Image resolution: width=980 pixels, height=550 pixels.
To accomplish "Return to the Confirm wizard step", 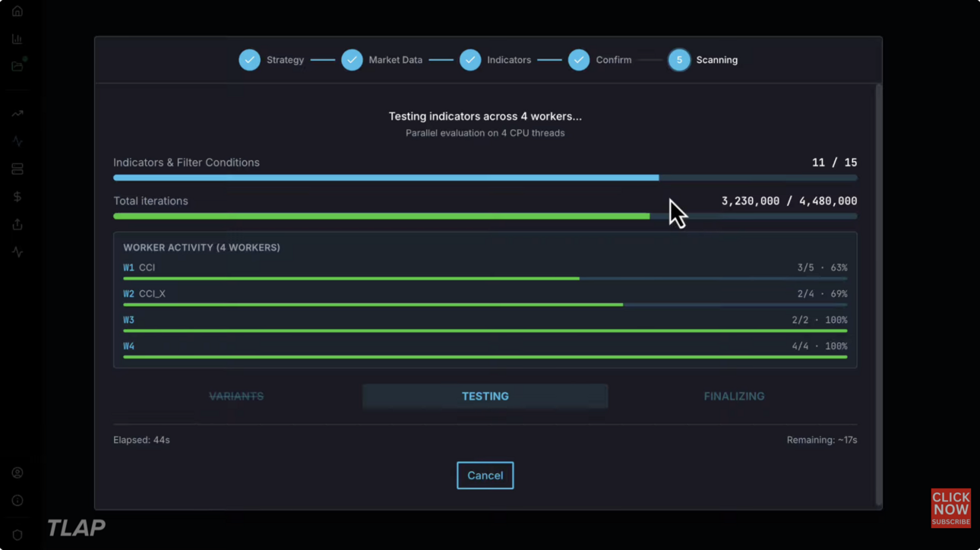I will pyautogui.click(x=600, y=60).
